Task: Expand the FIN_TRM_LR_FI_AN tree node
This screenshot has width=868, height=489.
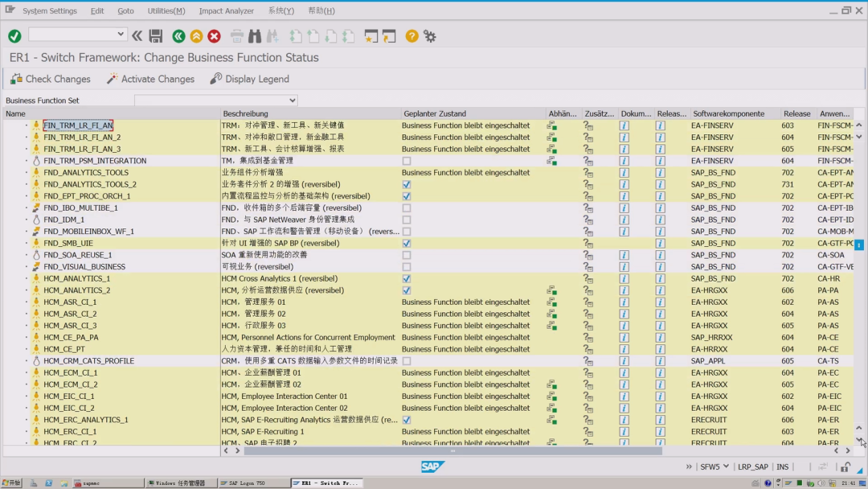Action: tap(26, 125)
